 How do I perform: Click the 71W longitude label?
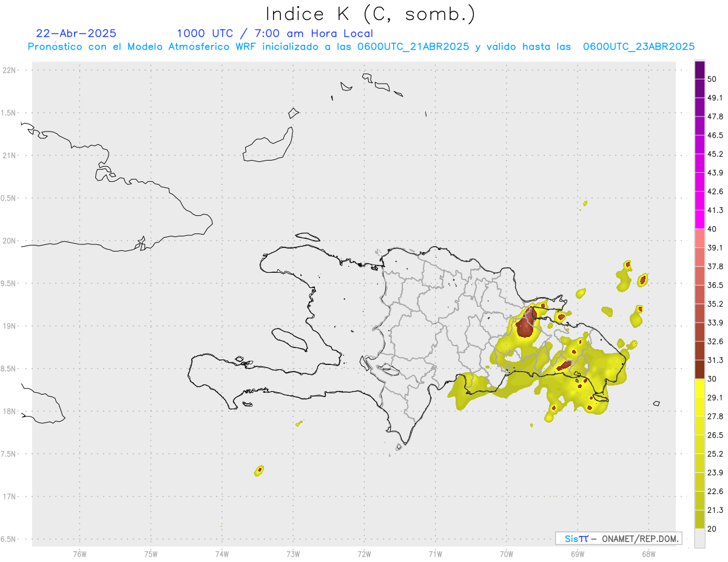coord(435,554)
